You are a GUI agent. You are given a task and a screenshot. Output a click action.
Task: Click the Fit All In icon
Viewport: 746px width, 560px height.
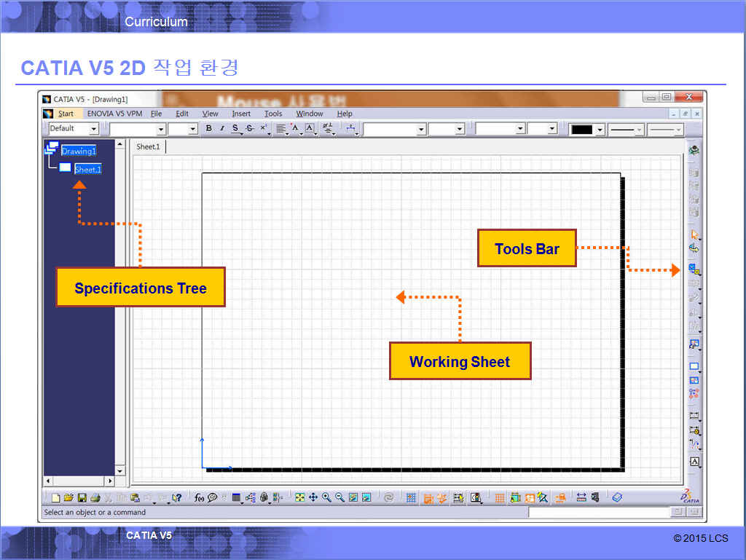point(299,498)
